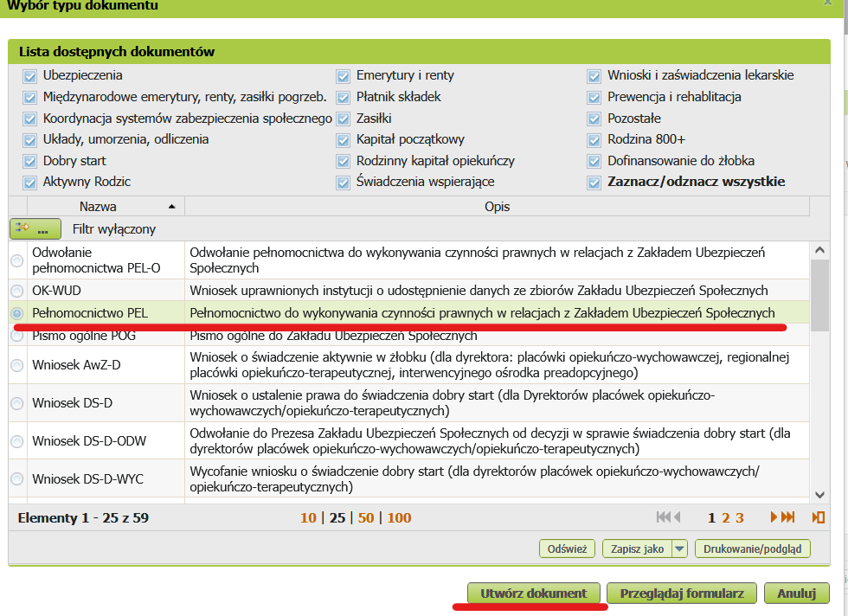Show 10 elements per page
Screen dimensions: 848x616
308,517
